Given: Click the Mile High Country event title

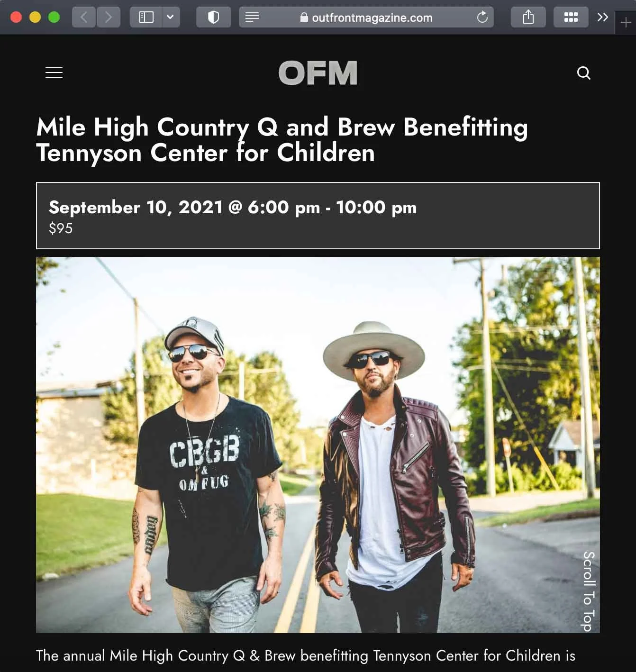Looking at the screenshot, I should (x=282, y=140).
